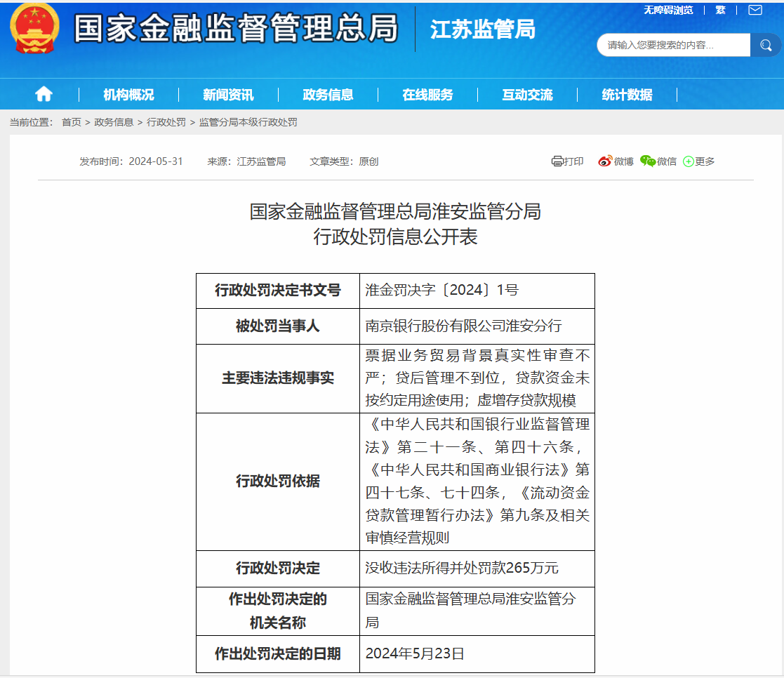This screenshot has width=784, height=678.
Task: Click violation facts cell 票据业务贸易背景
Action: point(477,378)
